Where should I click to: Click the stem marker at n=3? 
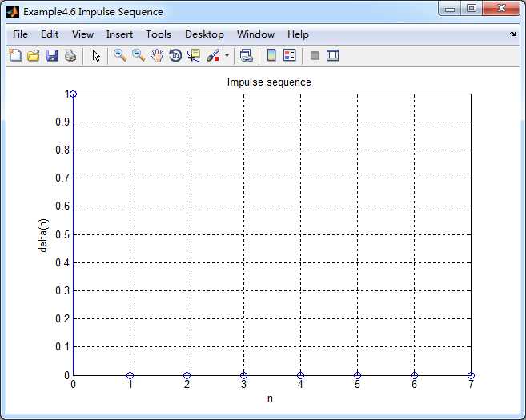(244, 375)
